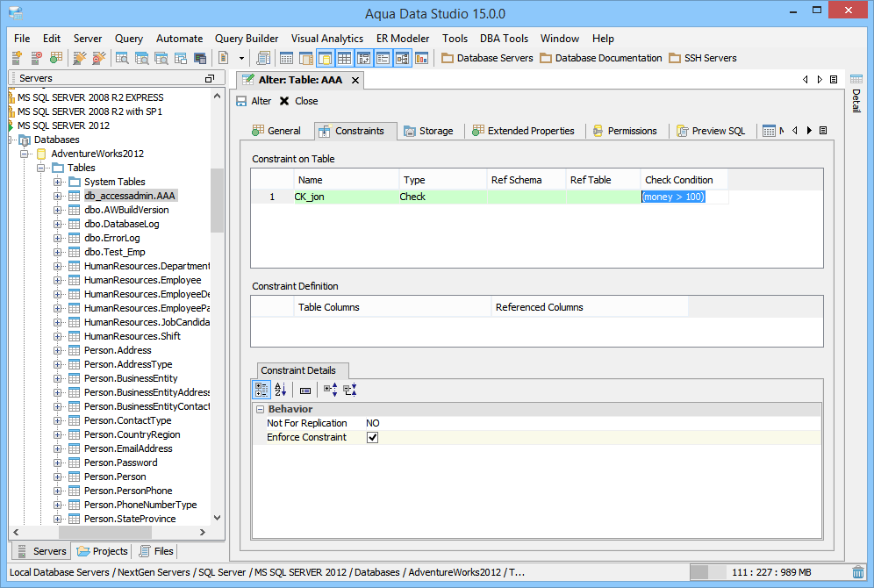The width and height of the screenshot is (874, 588).
Task: Click the table with green dot toolbar icon
Action: click(56, 58)
